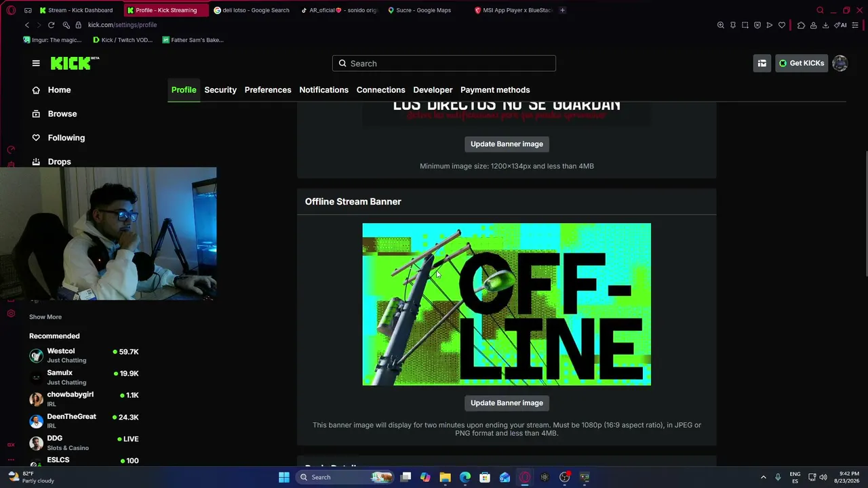Click the Following heart icon
Image resolution: width=868 pixels, height=488 pixels.
36,138
